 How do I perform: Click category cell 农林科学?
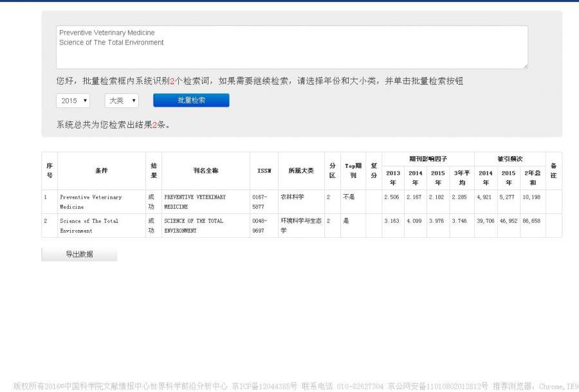point(293,197)
